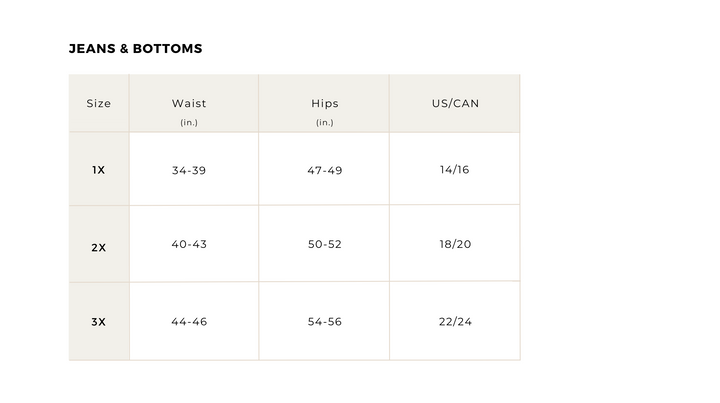
Task: Select the Size column header
Action: [99, 104]
